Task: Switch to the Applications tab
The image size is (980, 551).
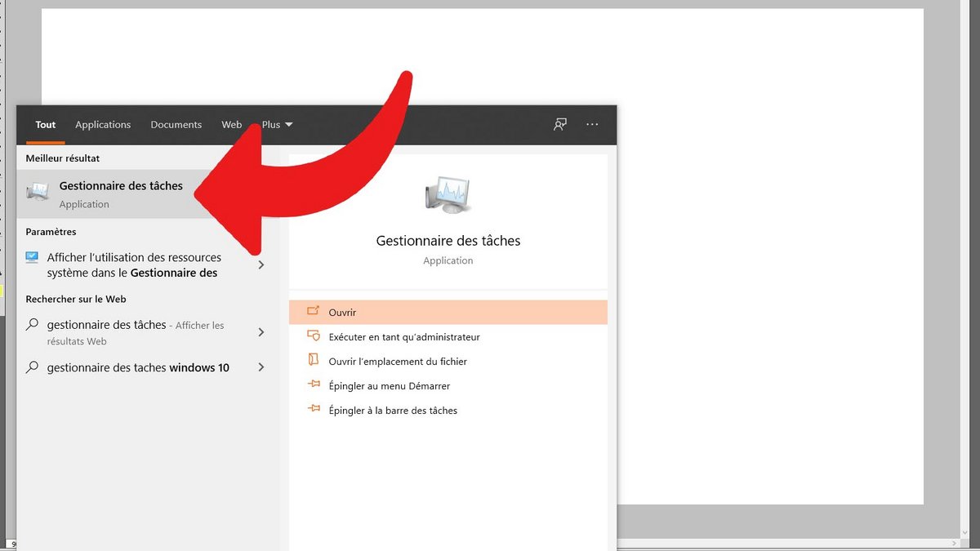Action: [103, 125]
